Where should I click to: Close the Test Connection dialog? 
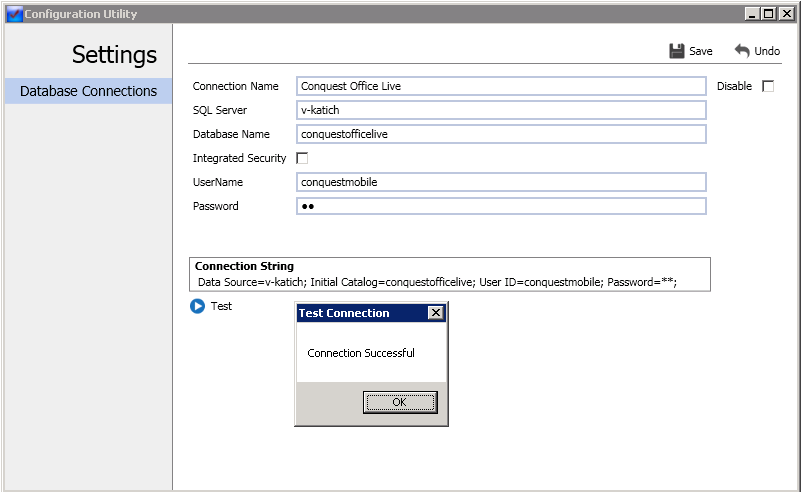tap(435, 313)
